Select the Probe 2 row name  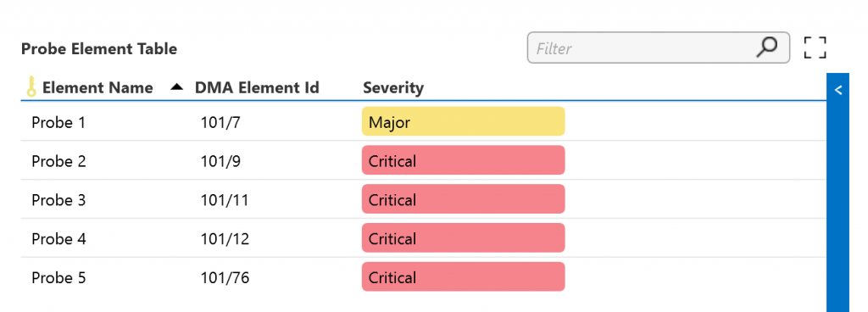58,161
